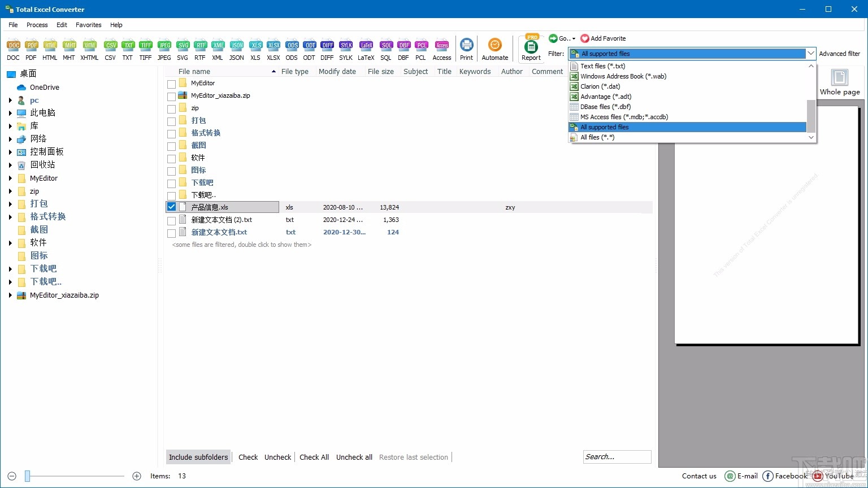This screenshot has width=868, height=488.
Task: Collapse the Filter combo box arrow
Action: pos(811,54)
